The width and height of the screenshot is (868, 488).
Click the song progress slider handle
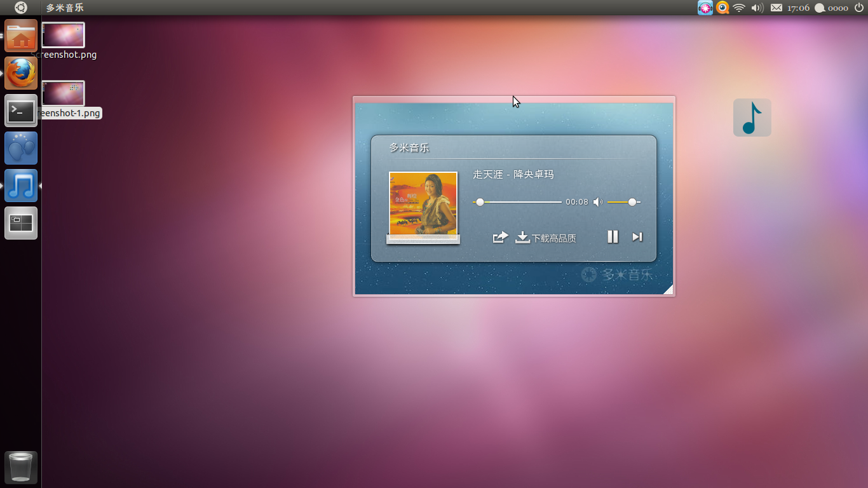(x=480, y=202)
